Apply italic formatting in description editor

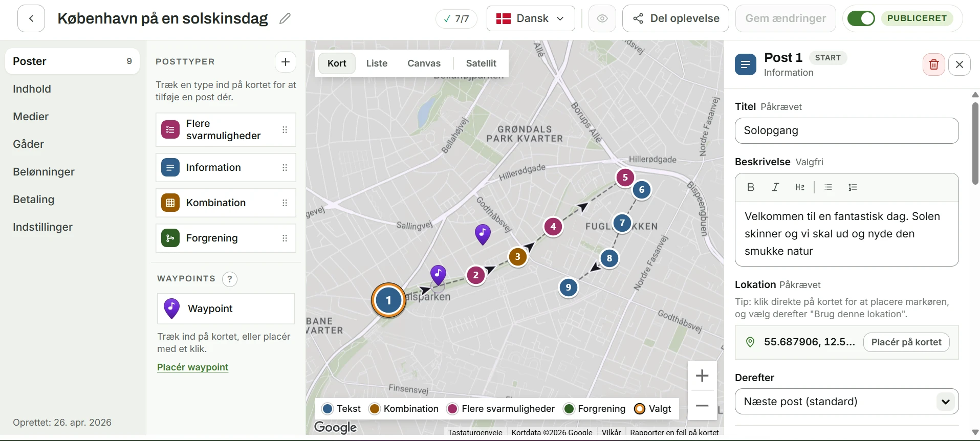[775, 187]
